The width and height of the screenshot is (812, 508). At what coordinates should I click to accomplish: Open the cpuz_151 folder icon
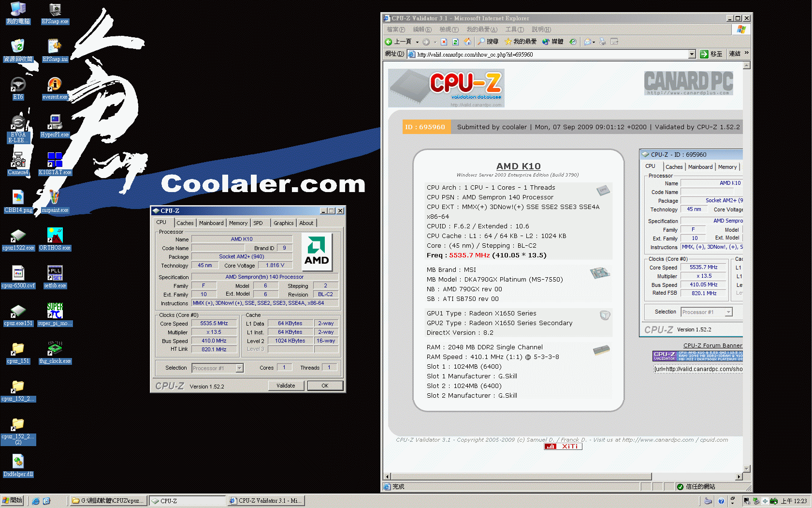pos(18,352)
